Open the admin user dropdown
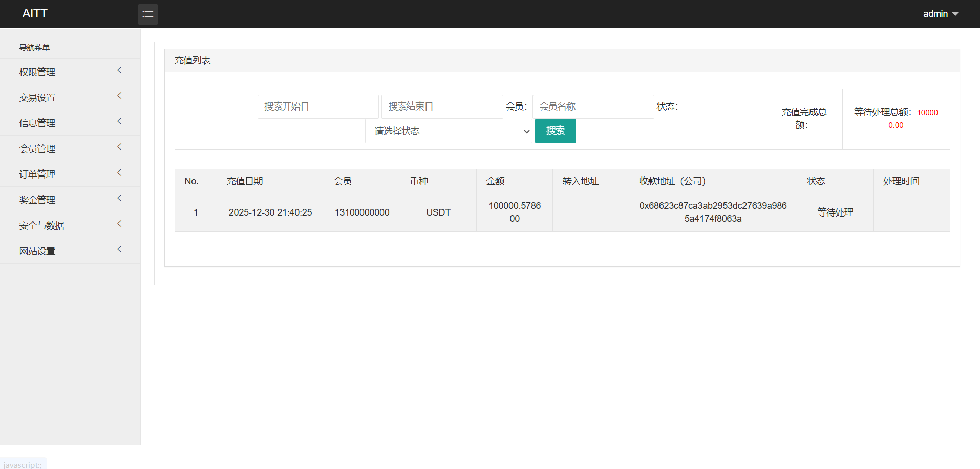This screenshot has height=469, width=980. 940,14
